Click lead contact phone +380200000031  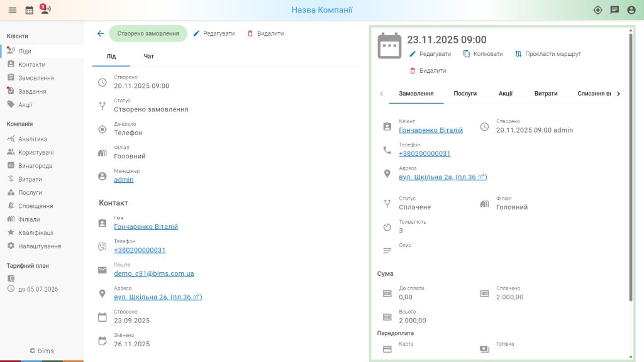click(140, 250)
